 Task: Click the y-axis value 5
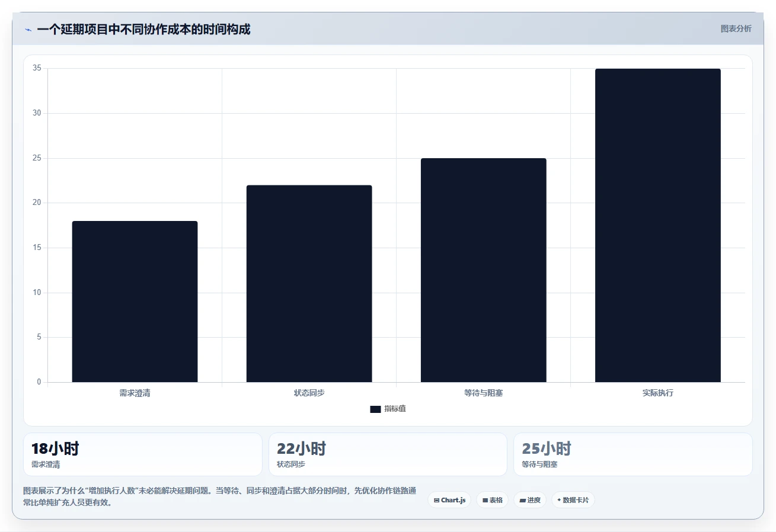(x=39, y=337)
